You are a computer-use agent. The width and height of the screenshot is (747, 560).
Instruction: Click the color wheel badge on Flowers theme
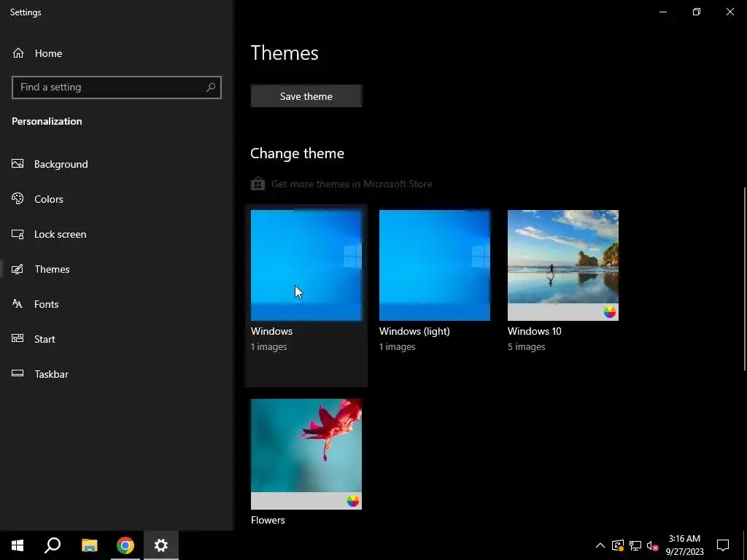pyautogui.click(x=353, y=501)
